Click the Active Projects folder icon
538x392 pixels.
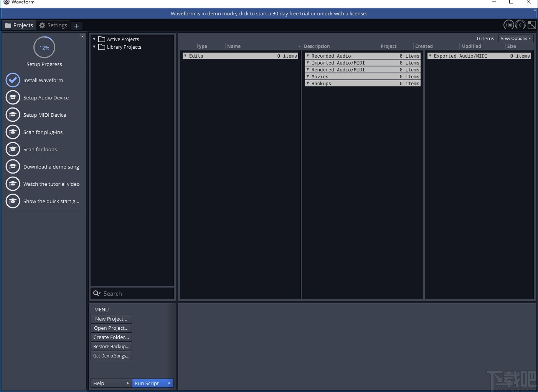coord(102,39)
